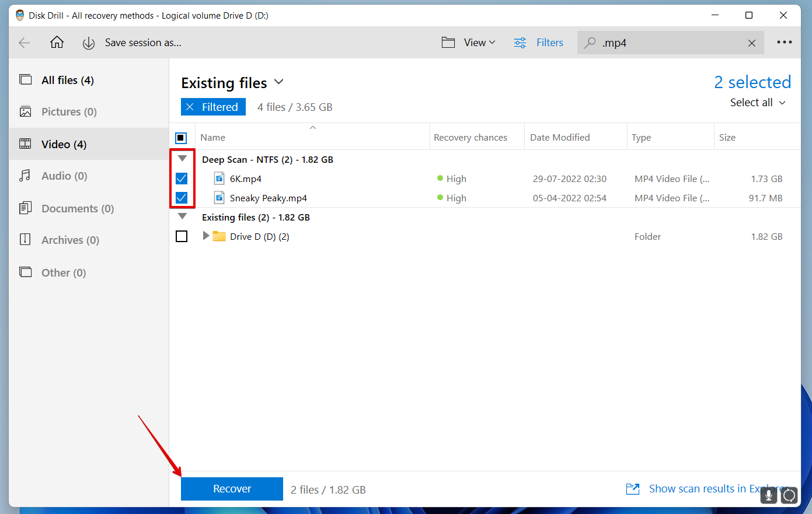This screenshot has width=812, height=514.
Task: Click the 6K.mp4 file icon
Action: (219, 179)
